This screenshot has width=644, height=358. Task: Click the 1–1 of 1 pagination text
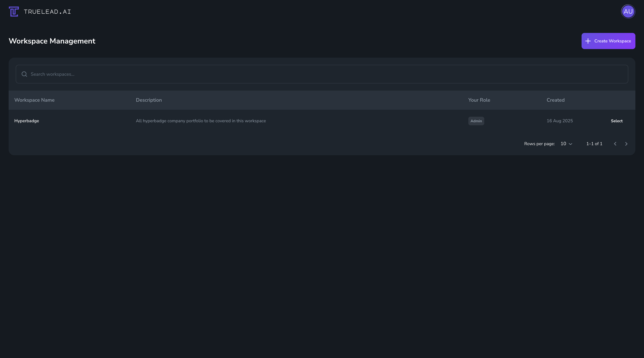tap(594, 144)
